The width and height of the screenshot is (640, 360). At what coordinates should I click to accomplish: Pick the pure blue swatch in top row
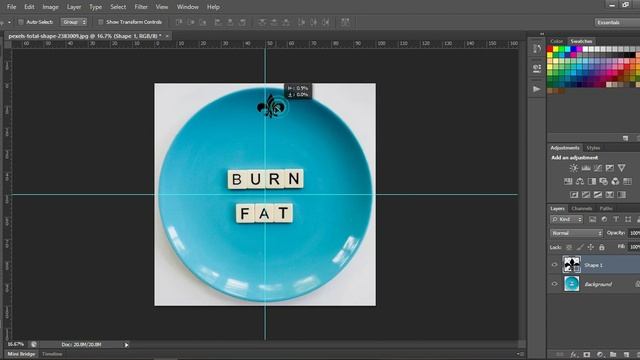(x=573, y=49)
